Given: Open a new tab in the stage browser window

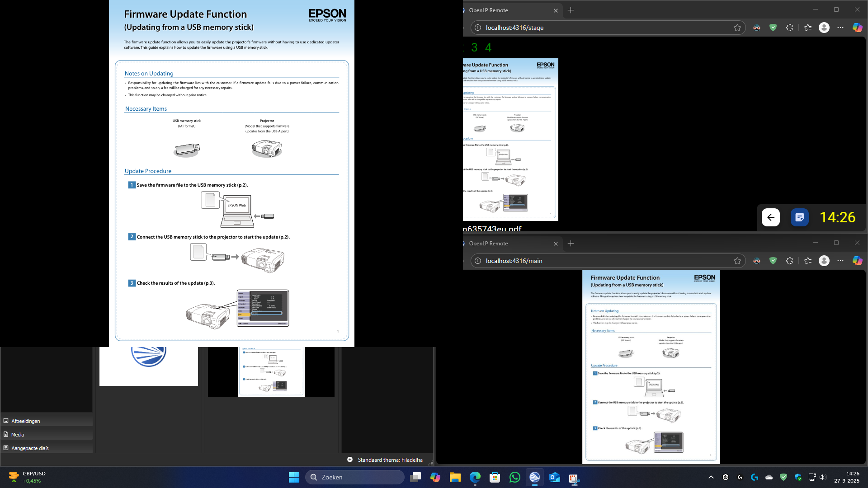Looking at the screenshot, I should point(571,10).
